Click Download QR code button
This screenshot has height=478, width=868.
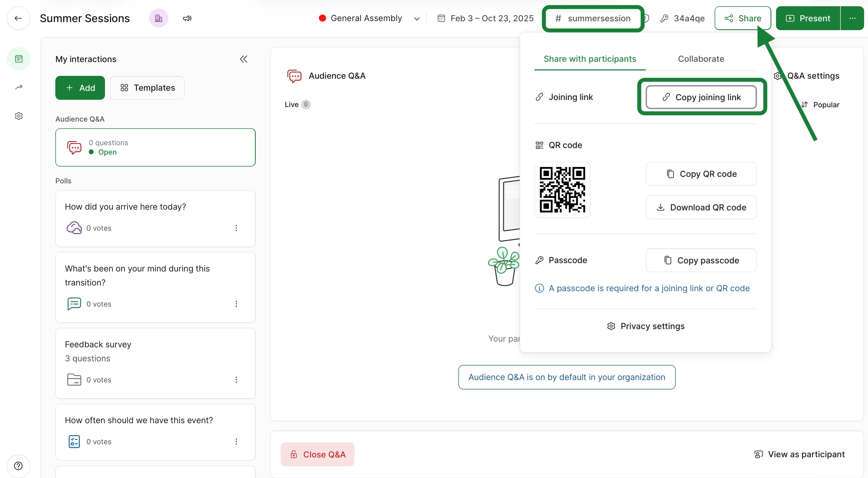click(x=701, y=208)
